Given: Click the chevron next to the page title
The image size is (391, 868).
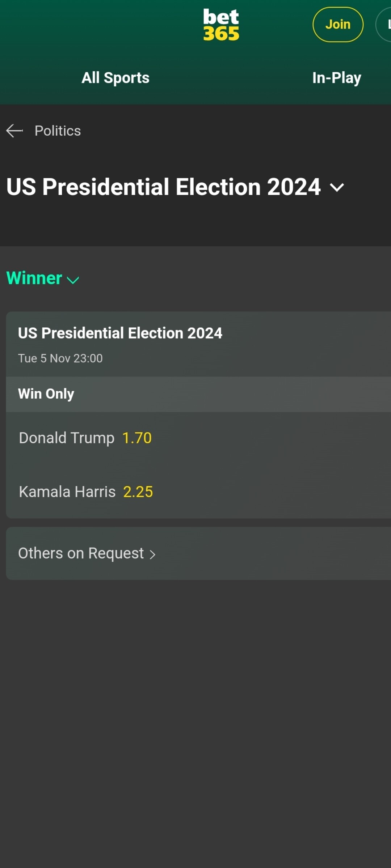Looking at the screenshot, I should [337, 187].
